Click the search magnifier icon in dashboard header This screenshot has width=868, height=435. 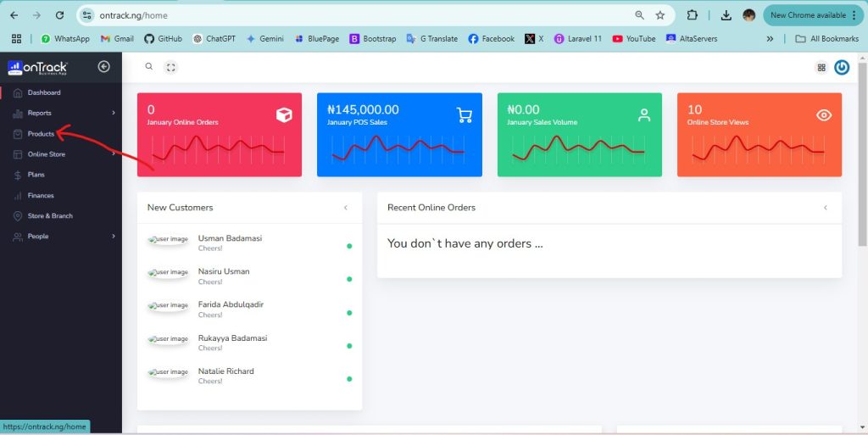149,67
